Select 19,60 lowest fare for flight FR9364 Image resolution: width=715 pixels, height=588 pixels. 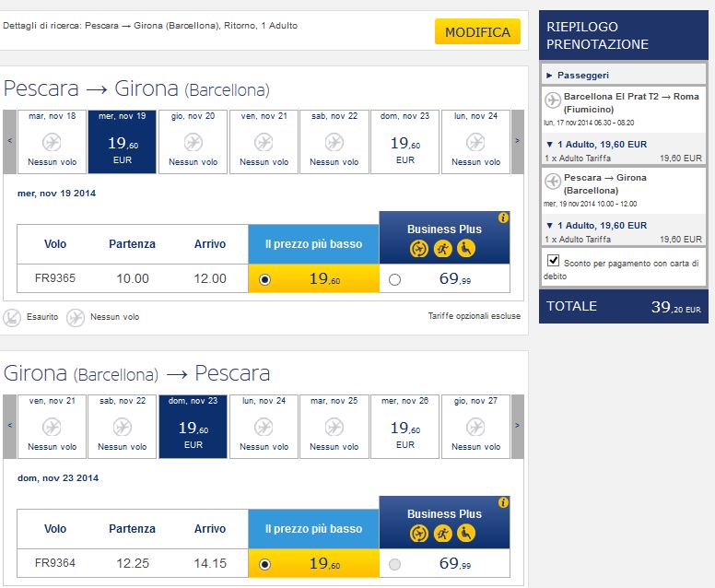(265, 564)
